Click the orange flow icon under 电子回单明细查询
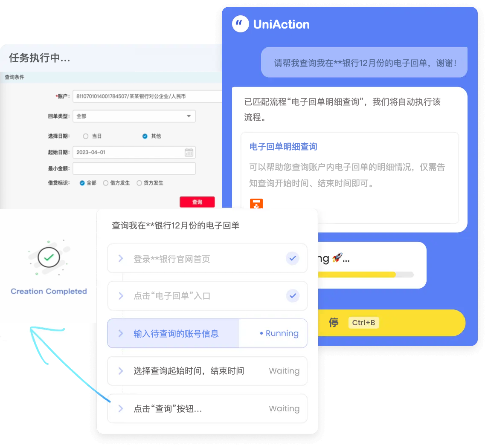 [x=256, y=204]
